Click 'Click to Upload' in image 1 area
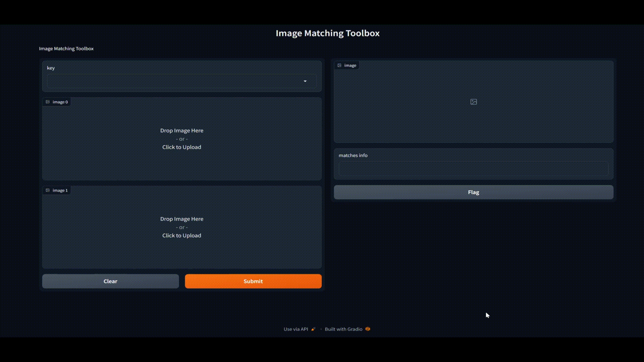The height and width of the screenshot is (362, 644). 181,236
